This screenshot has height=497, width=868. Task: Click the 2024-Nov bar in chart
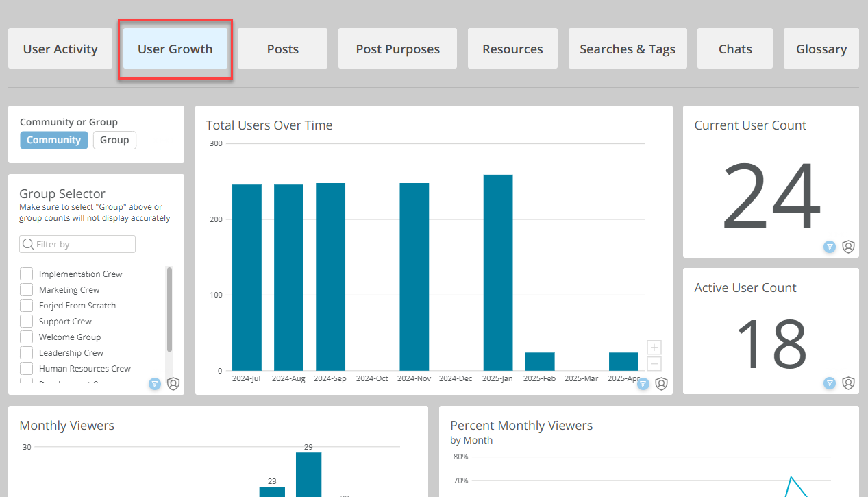coord(414,277)
